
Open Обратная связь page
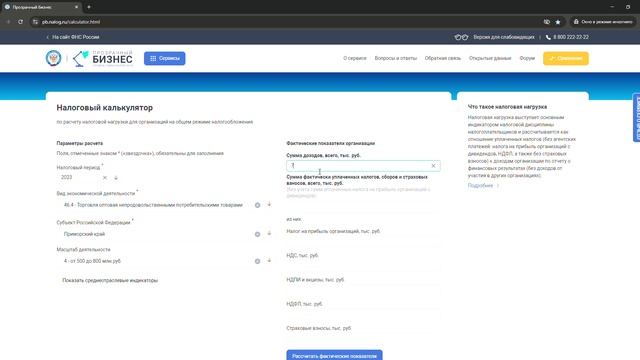[442, 58]
